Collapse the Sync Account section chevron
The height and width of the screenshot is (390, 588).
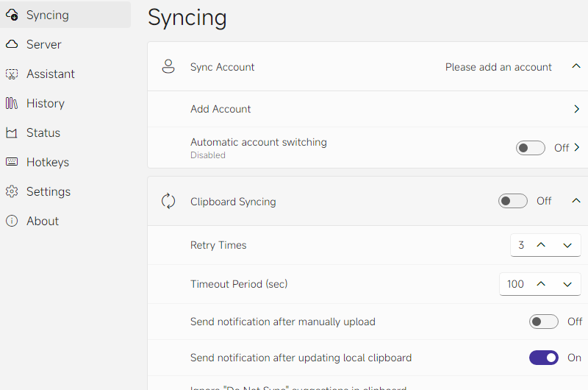click(x=576, y=66)
